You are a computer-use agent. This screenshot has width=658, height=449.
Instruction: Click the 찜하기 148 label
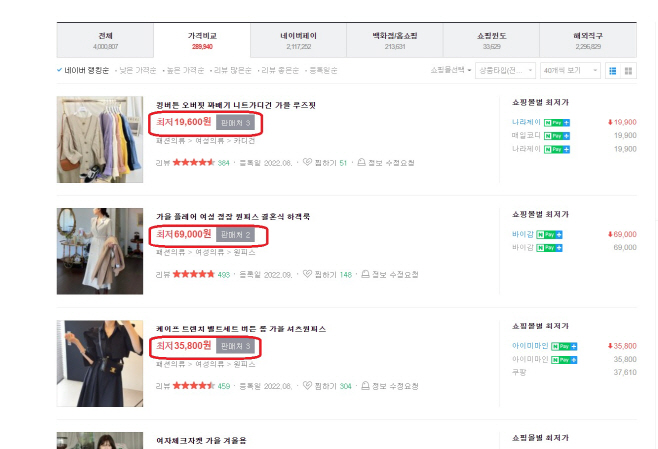click(333, 274)
